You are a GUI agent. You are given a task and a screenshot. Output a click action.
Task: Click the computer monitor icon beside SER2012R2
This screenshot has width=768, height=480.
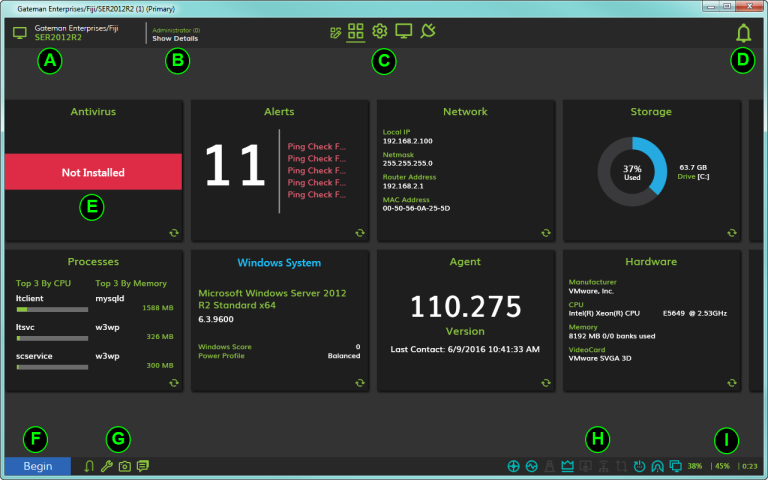[x=20, y=33]
